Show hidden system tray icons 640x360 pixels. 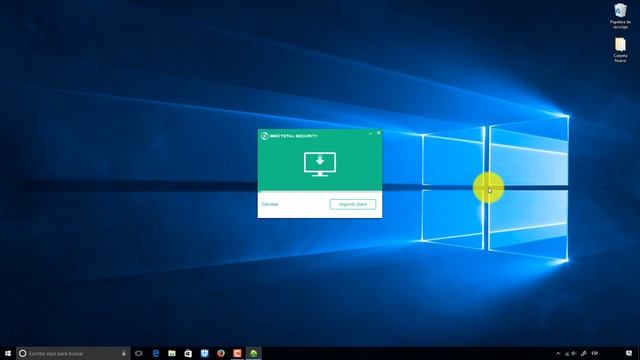[558, 353]
